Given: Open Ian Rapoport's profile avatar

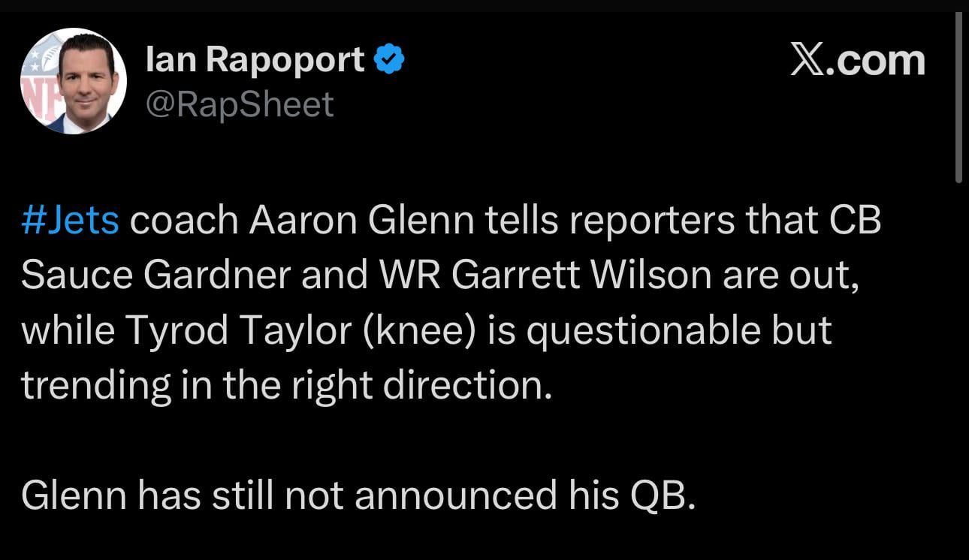Looking at the screenshot, I should point(73,82).
